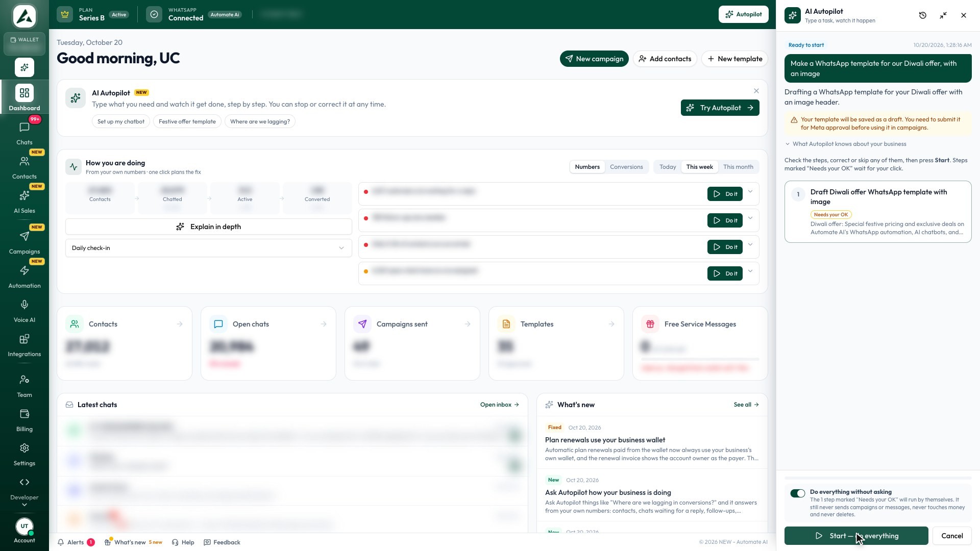Click See all in What's new

click(746, 405)
